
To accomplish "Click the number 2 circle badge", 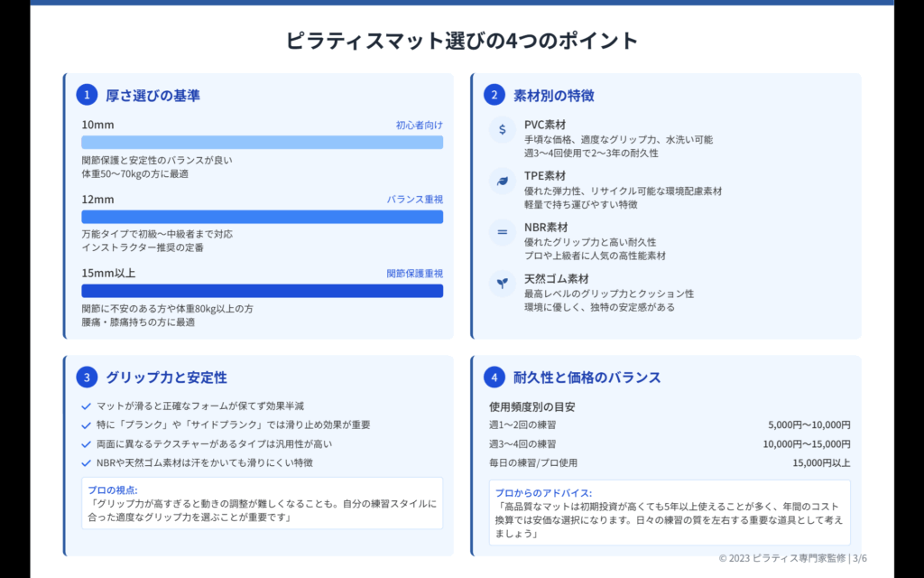I will [x=494, y=95].
